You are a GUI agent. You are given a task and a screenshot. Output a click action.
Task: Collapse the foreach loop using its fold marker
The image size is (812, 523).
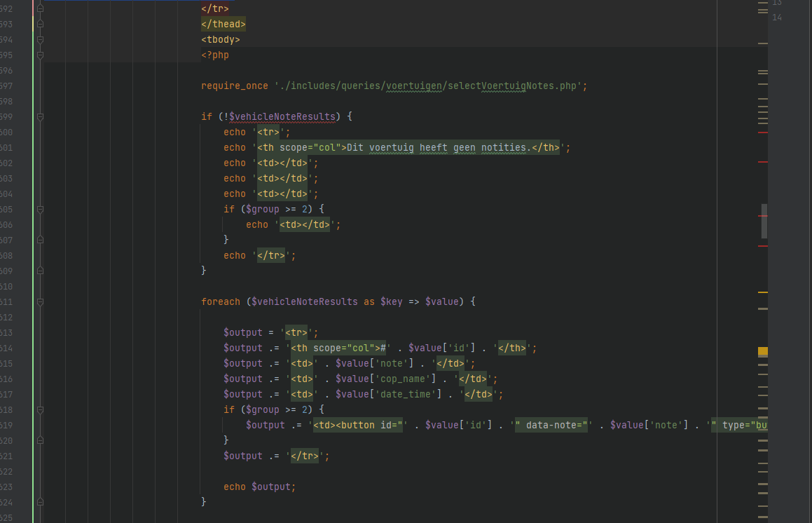(x=40, y=302)
